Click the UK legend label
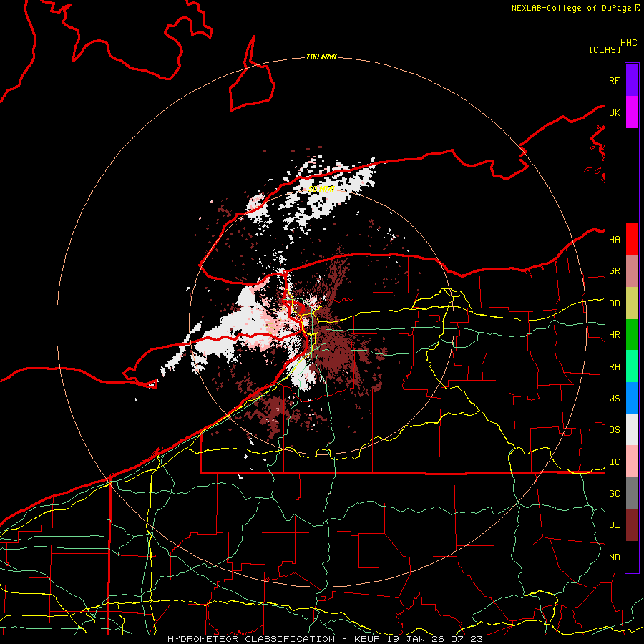644x644 pixels. pos(614,112)
